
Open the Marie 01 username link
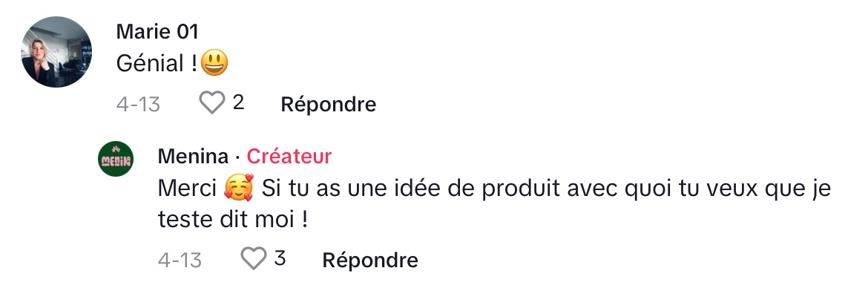157,32
